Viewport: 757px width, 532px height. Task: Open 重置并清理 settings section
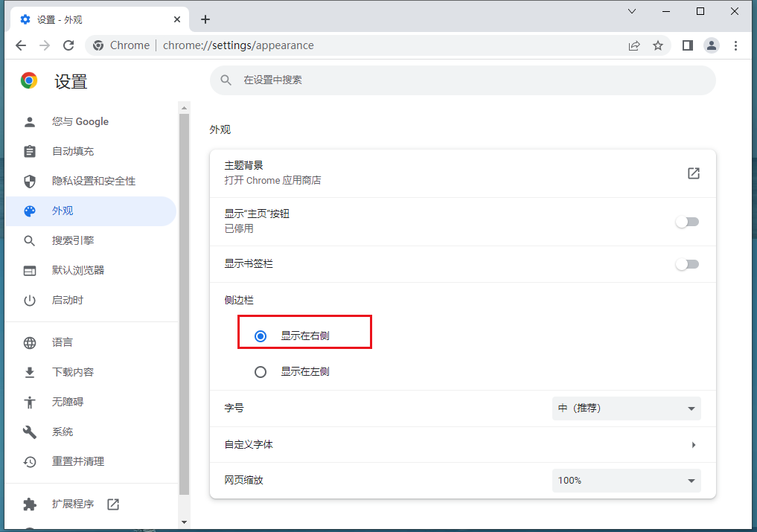(92, 461)
